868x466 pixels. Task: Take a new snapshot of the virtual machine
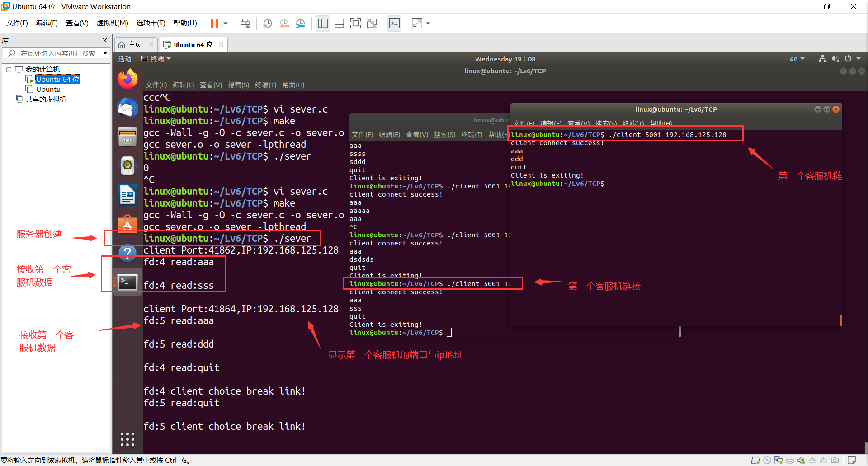267,23
